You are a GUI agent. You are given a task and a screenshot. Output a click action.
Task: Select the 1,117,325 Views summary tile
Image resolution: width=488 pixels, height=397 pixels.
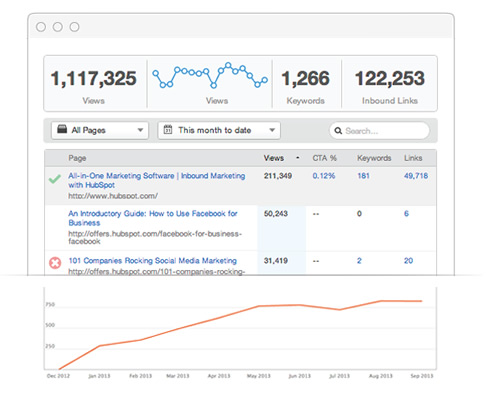(94, 84)
